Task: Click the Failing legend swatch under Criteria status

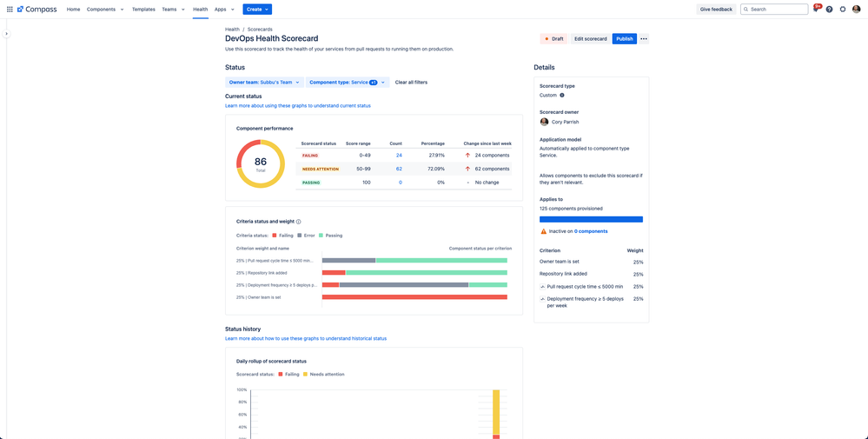Action: [x=274, y=236]
